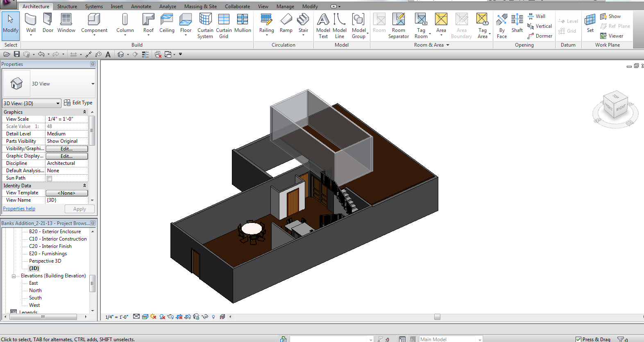Image resolution: width=644 pixels, height=342 pixels.
Task: Click the Properties help link
Action: tap(19, 209)
